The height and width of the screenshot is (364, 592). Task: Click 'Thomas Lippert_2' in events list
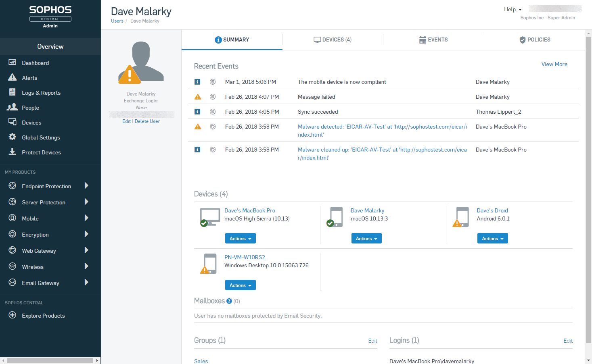498,112
